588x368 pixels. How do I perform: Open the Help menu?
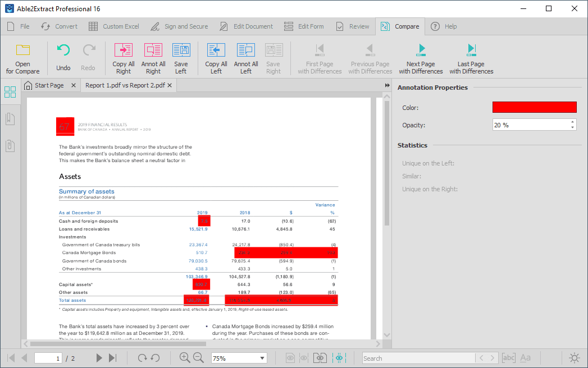(x=444, y=26)
